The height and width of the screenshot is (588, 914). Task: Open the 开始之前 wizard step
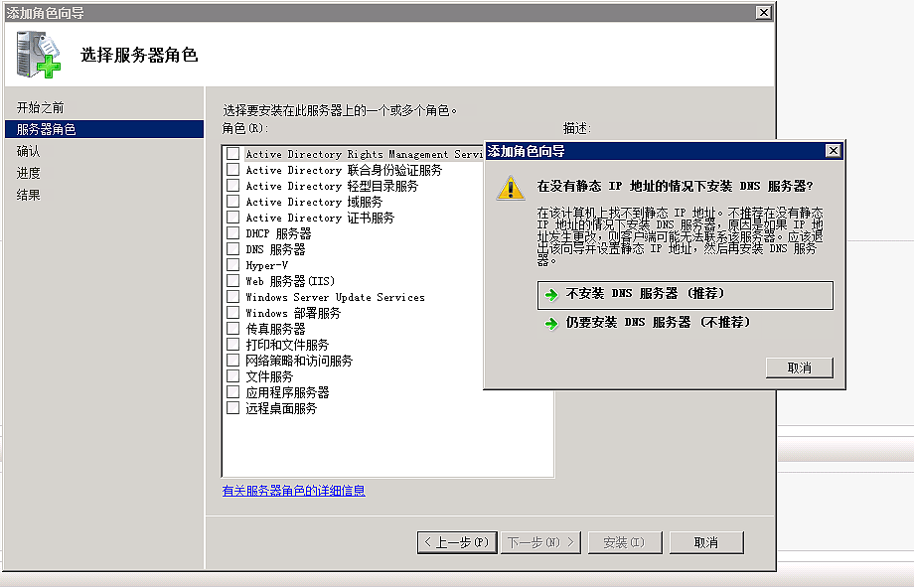pos(41,107)
